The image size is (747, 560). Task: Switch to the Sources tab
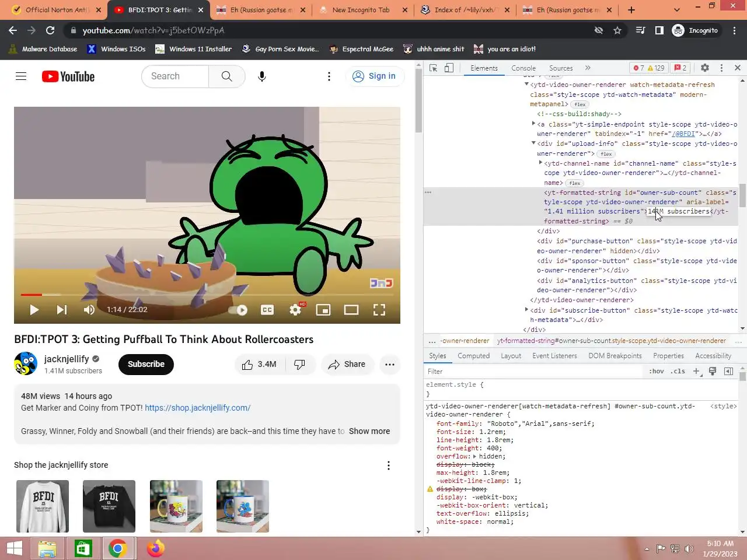[x=561, y=68]
